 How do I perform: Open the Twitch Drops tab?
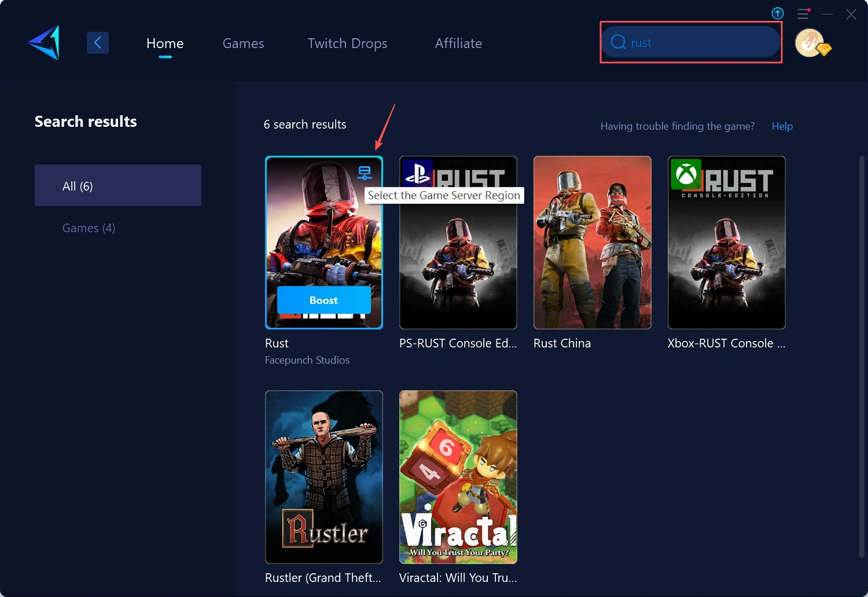(x=347, y=43)
